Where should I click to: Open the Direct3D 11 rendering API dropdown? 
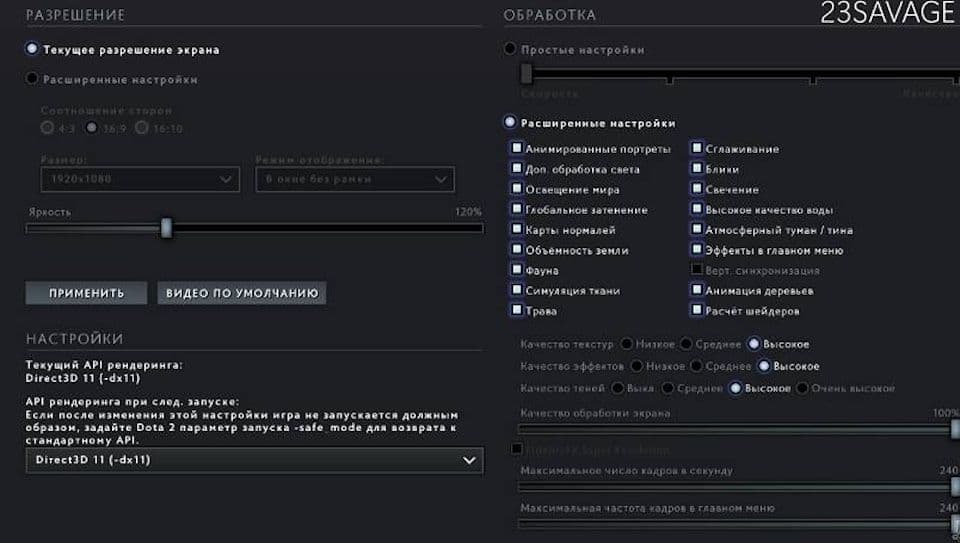[x=254, y=460]
